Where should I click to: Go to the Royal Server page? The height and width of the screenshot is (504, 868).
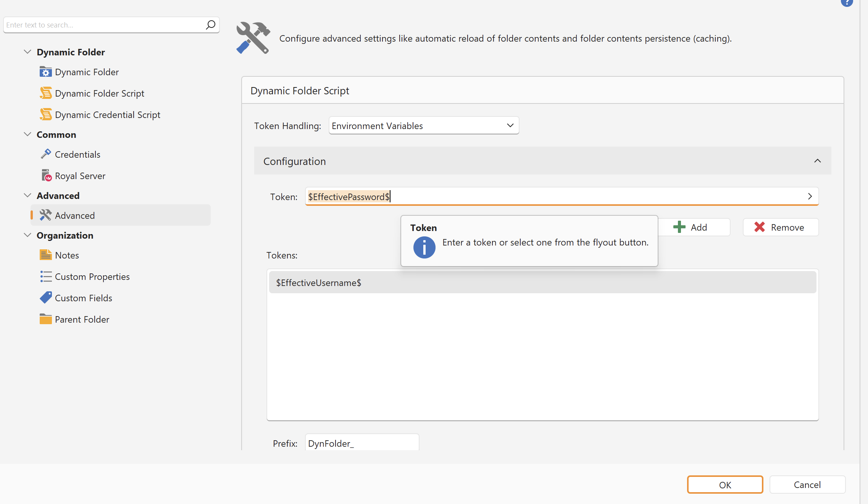80,176
